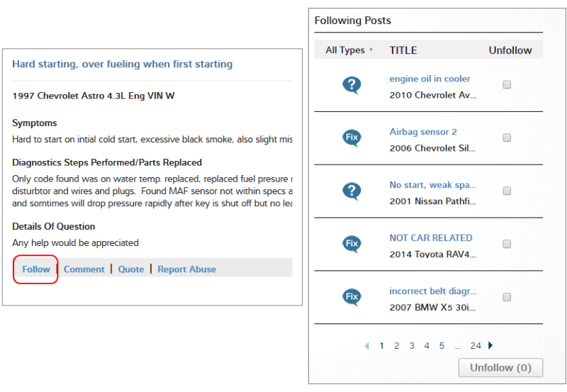Check unfollow box for engine oil in cooler

pyautogui.click(x=507, y=85)
